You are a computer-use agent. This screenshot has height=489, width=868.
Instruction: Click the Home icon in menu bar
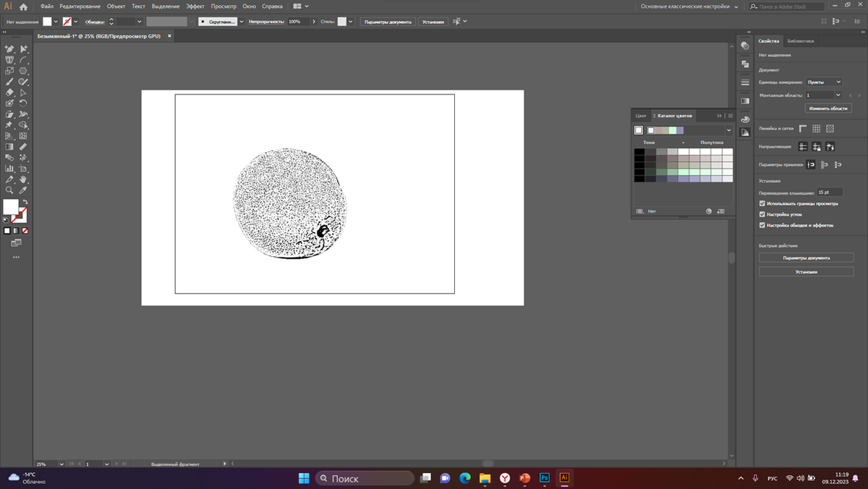[24, 7]
